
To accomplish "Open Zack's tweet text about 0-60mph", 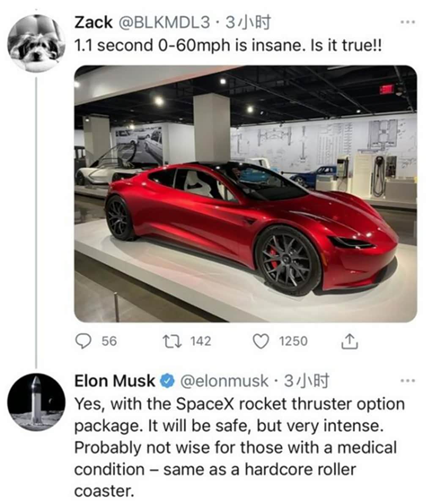I will click(x=227, y=45).
